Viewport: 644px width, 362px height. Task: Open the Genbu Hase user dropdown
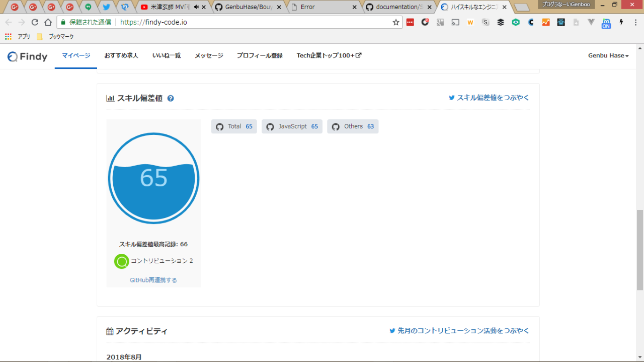608,56
